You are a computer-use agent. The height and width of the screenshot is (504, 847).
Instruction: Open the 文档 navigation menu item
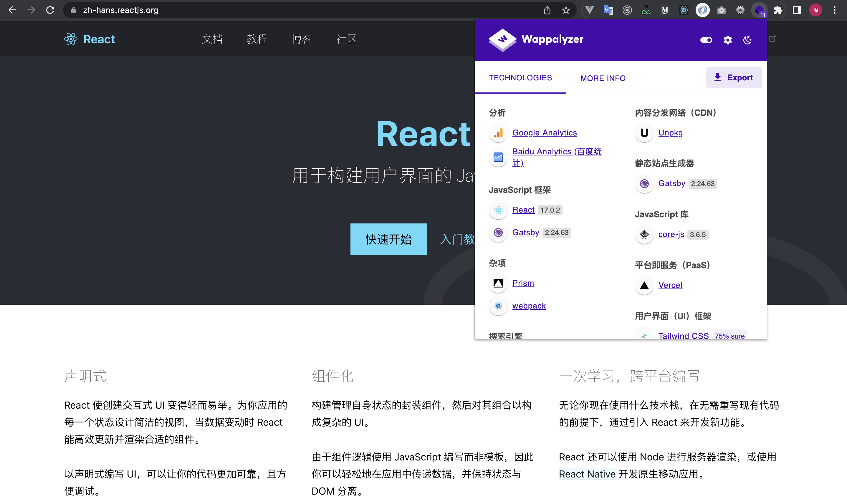tap(212, 39)
